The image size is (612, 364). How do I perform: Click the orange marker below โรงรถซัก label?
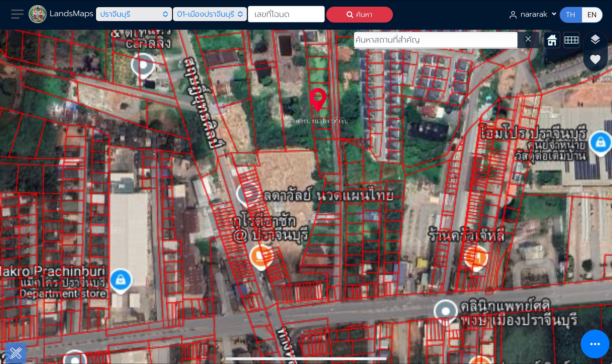tap(261, 258)
